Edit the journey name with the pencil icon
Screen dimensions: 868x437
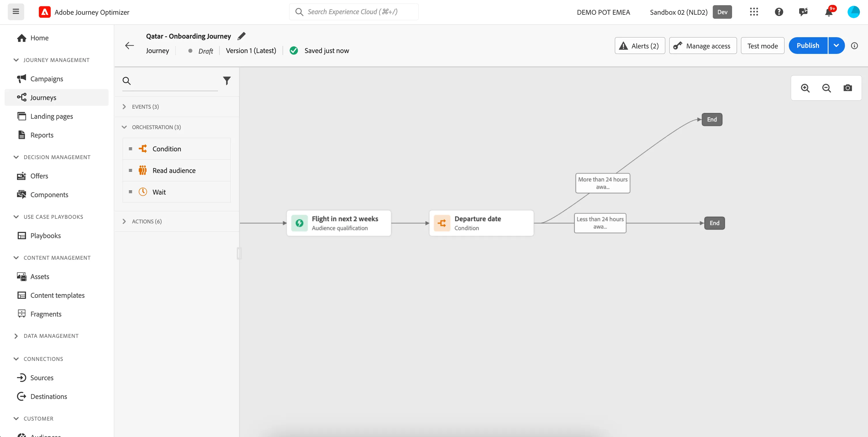tap(242, 36)
